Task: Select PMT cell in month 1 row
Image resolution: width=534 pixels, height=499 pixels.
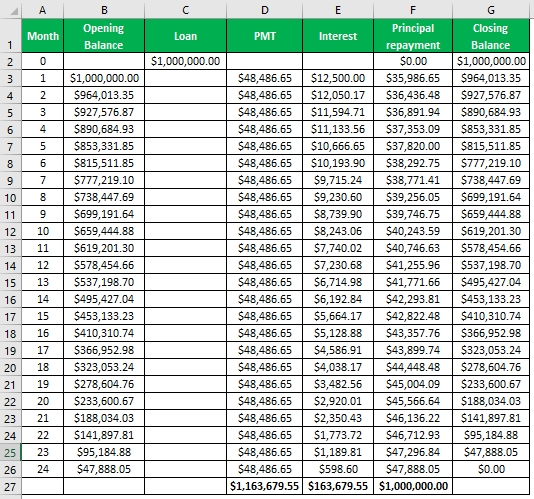Action: point(265,78)
